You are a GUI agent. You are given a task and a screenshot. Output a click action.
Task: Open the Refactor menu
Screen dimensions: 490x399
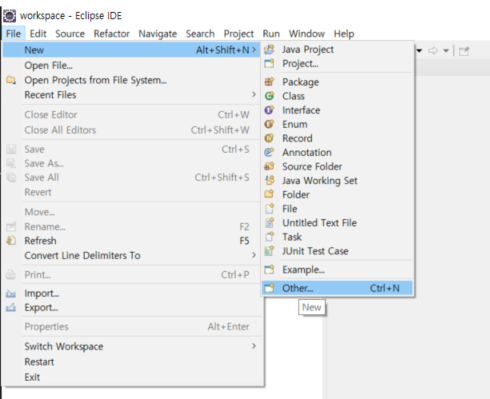[x=111, y=34]
